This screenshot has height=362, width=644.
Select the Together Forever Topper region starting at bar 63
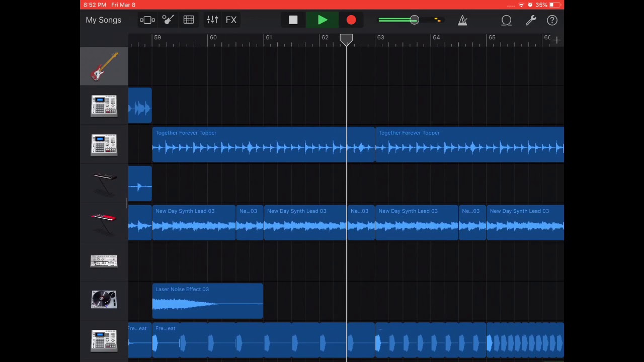469,145
